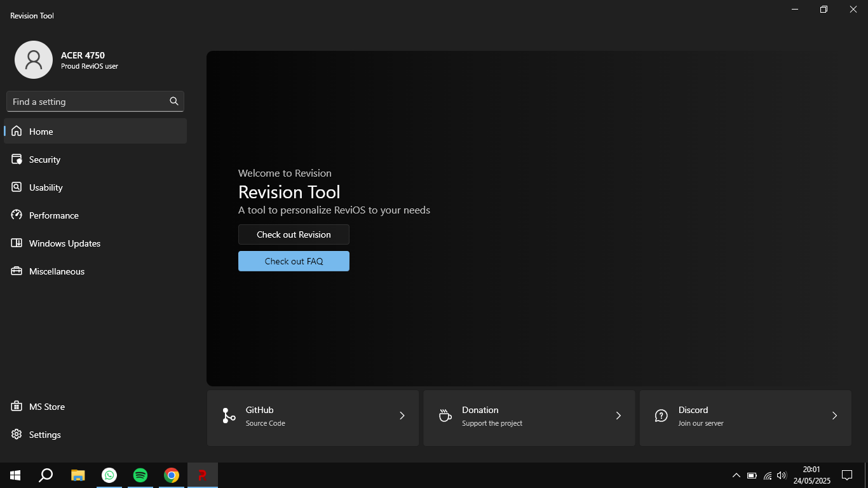The image size is (868, 488).
Task: Click the Wi-Fi network tray icon
Action: (767, 475)
